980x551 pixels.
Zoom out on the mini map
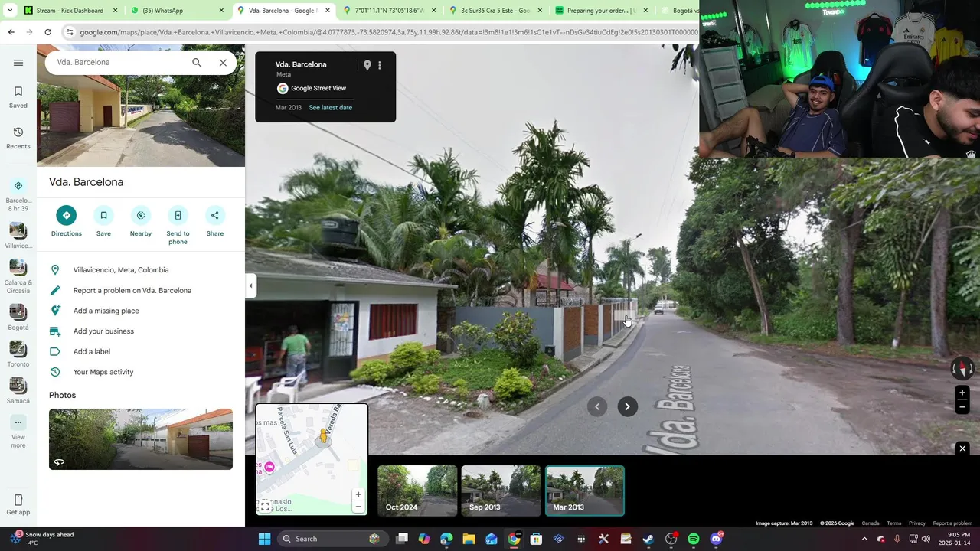click(358, 507)
